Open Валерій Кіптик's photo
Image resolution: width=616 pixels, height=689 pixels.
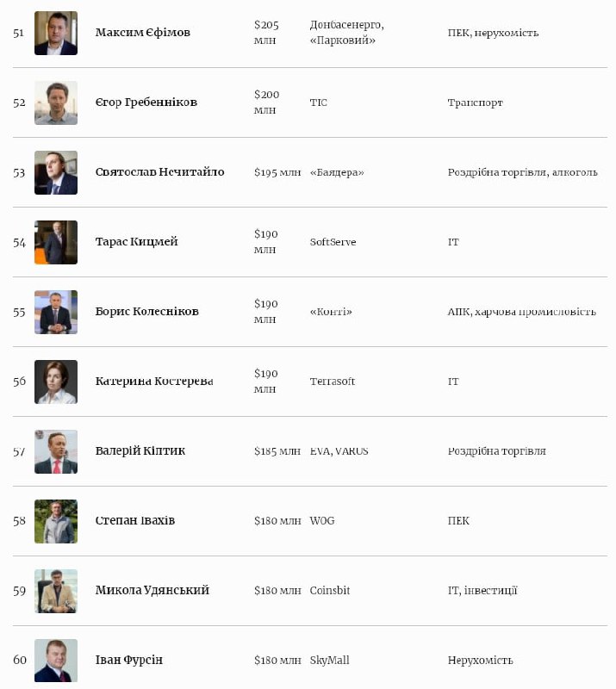[56, 451]
